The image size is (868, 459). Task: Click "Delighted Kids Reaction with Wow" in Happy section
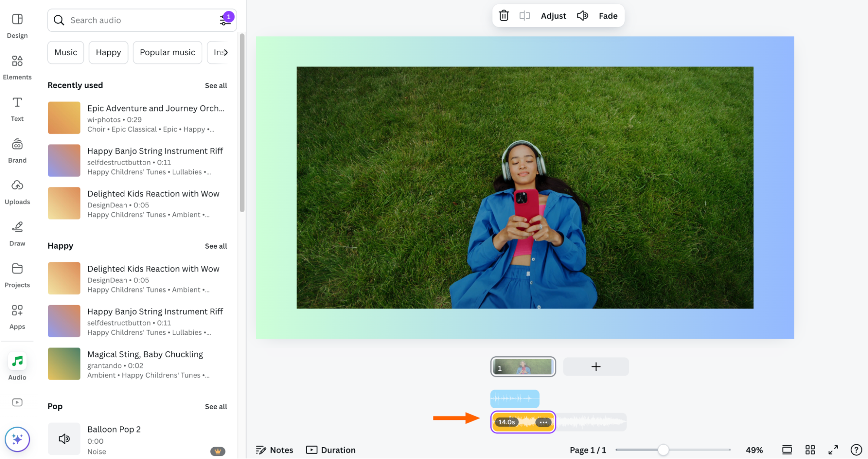[153, 269]
